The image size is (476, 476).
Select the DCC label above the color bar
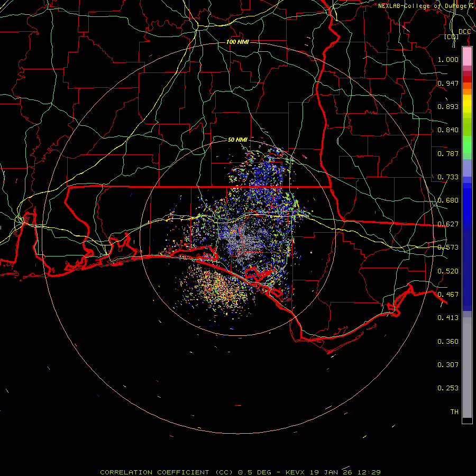[x=464, y=32]
